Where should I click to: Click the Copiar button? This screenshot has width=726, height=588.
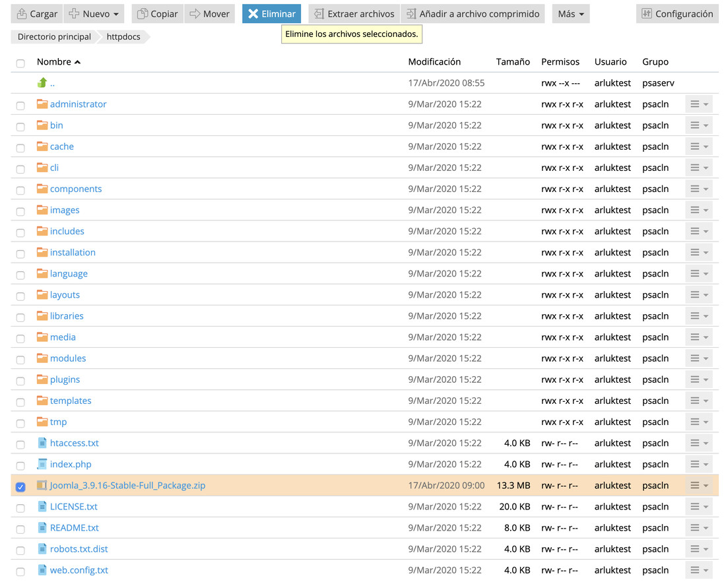158,14
